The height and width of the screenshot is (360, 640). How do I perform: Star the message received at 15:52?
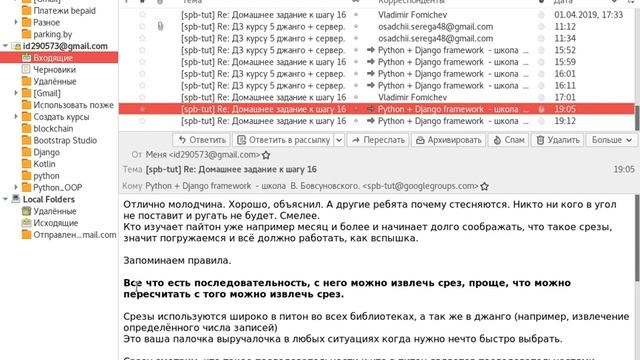point(142,50)
